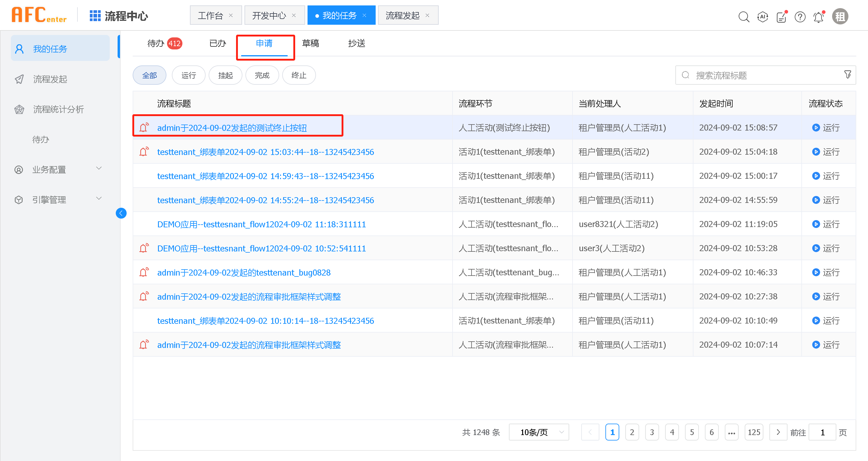Switch to the 工作台 tab

211,15
